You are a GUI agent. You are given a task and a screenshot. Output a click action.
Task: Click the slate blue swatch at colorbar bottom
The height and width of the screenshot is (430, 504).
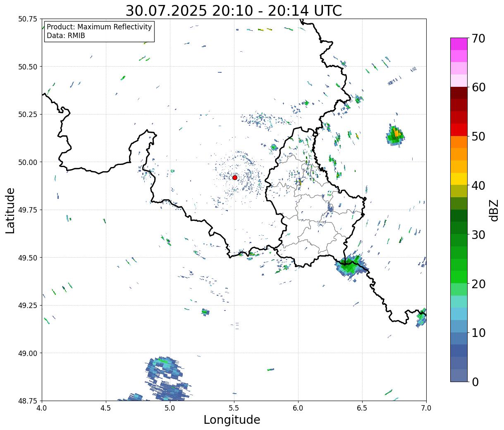(x=459, y=375)
